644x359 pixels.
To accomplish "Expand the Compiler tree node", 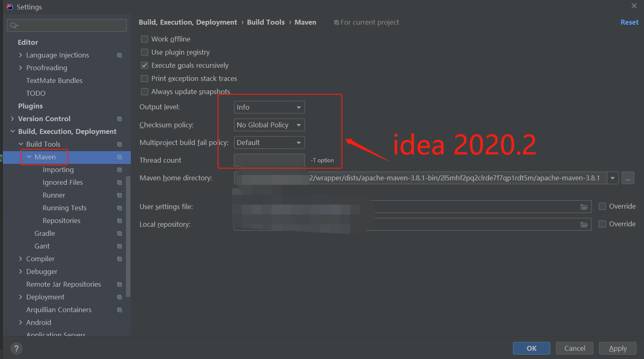I will click(21, 259).
